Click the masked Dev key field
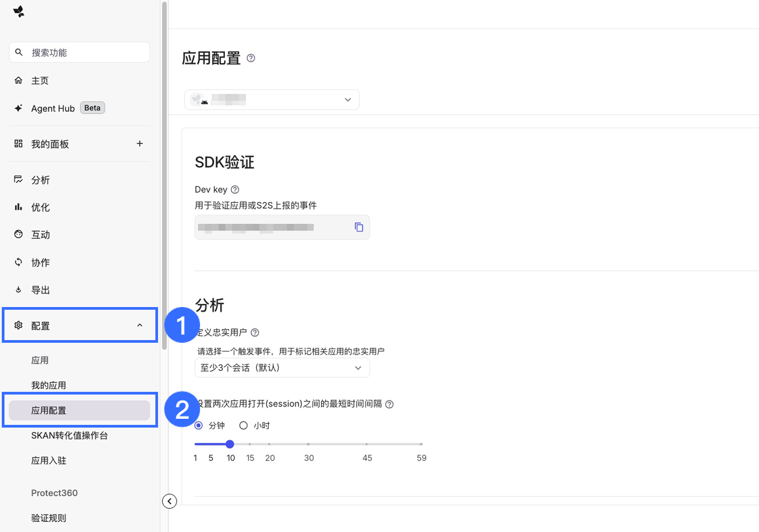 point(282,227)
